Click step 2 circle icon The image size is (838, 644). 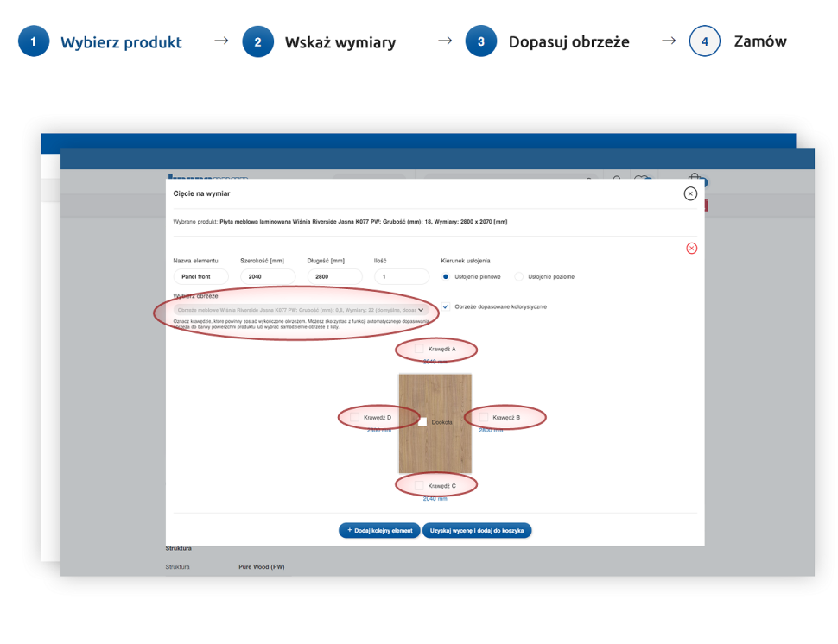click(257, 41)
